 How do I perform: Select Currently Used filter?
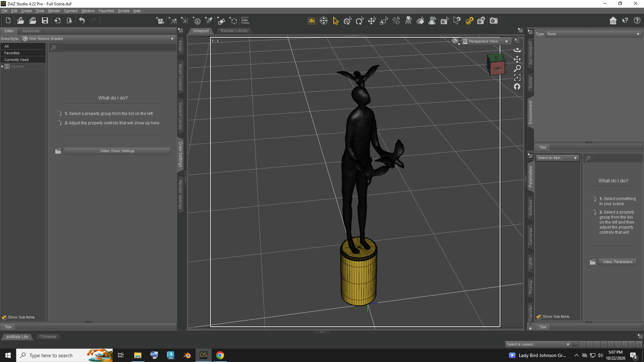click(23, 60)
